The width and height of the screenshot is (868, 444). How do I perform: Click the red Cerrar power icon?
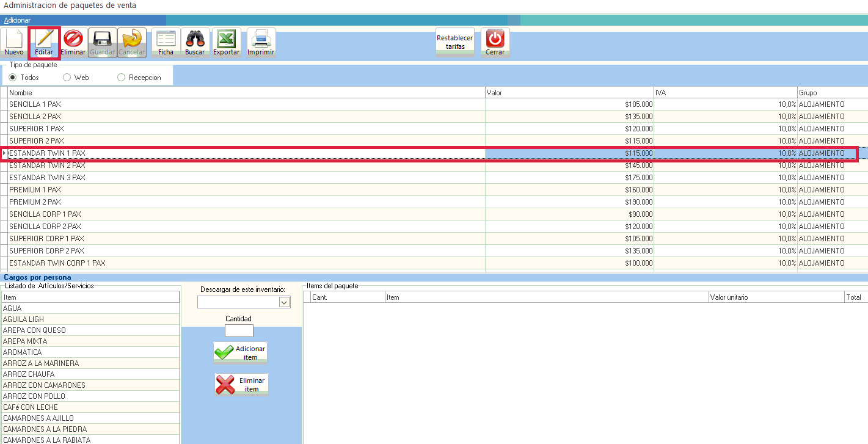click(x=495, y=40)
